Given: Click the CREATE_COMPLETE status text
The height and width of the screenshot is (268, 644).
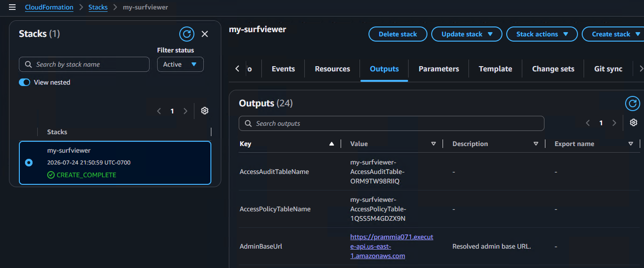Looking at the screenshot, I should [x=86, y=175].
